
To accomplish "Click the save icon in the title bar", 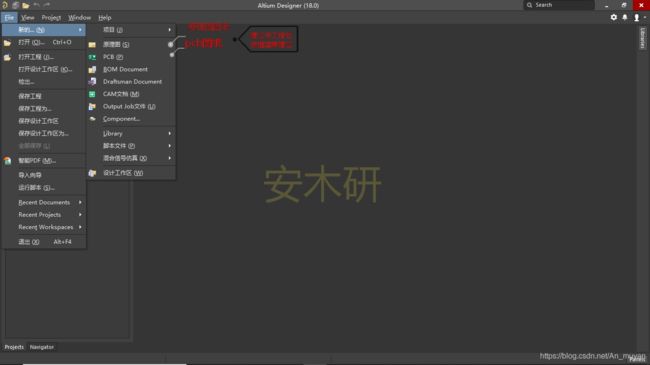I will pyautogui.click(x=15, y=5).
